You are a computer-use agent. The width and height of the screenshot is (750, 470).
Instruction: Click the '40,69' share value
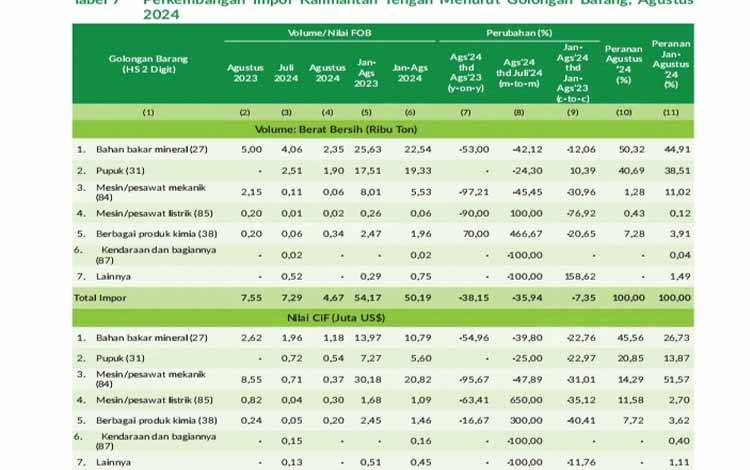631,171
